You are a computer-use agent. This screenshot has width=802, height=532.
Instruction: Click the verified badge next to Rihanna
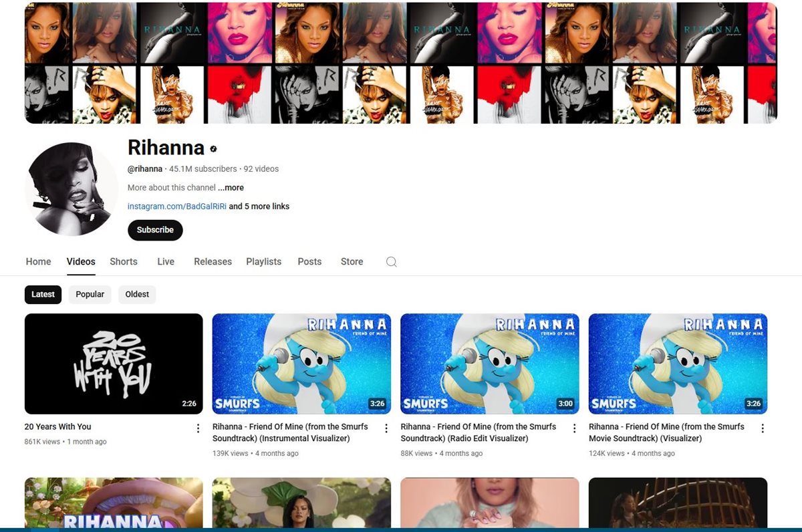[214, 149]
